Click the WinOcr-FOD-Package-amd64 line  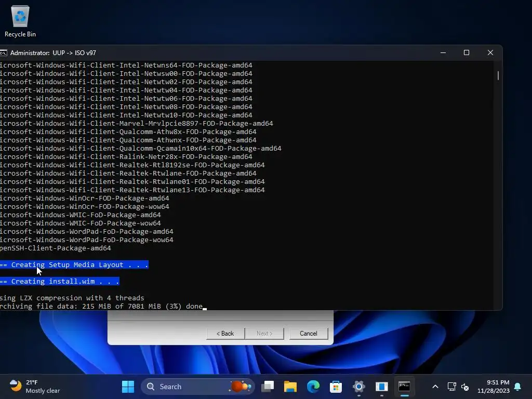tap(85, 198)
